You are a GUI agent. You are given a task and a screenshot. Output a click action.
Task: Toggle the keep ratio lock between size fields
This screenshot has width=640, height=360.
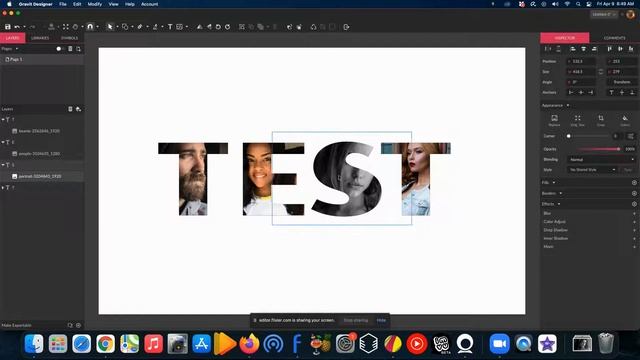(601, 72)
